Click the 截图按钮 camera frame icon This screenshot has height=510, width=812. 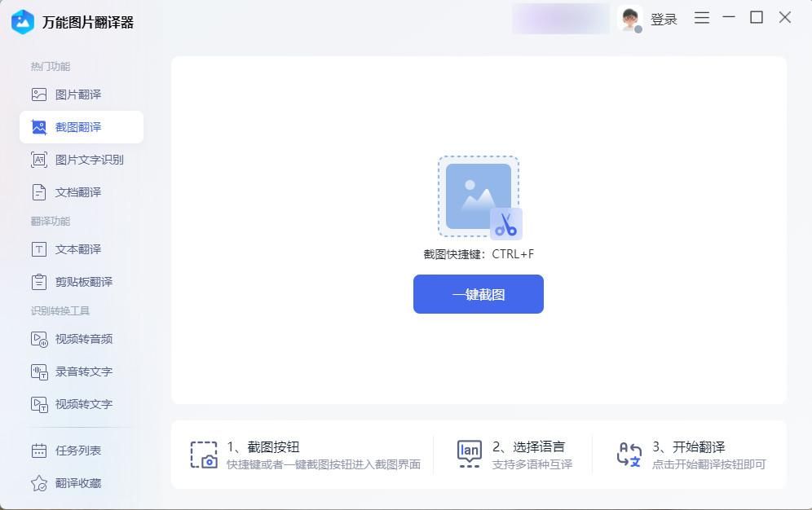(204, 455)
